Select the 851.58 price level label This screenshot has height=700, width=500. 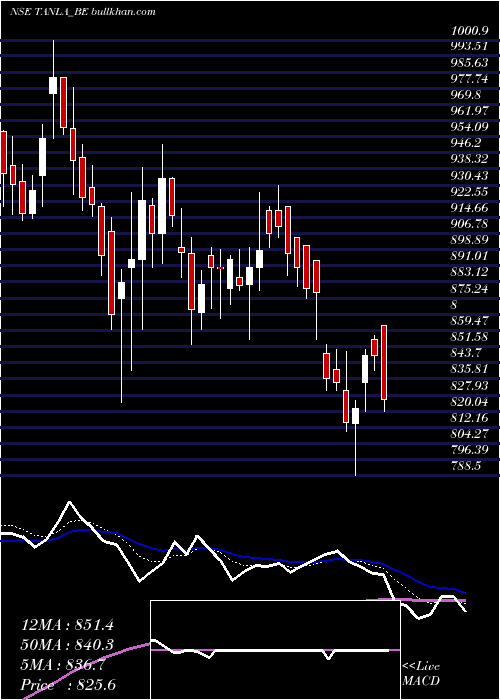(x=471, y=337)
